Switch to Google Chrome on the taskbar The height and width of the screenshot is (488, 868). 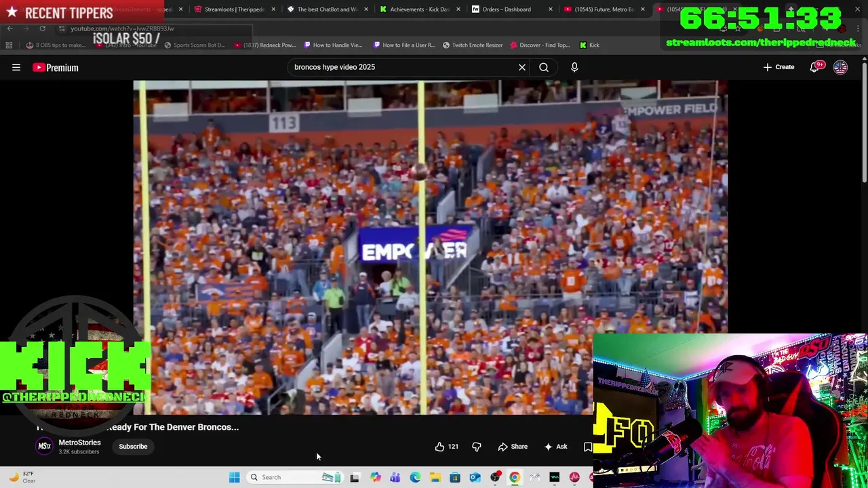point(515,477)
